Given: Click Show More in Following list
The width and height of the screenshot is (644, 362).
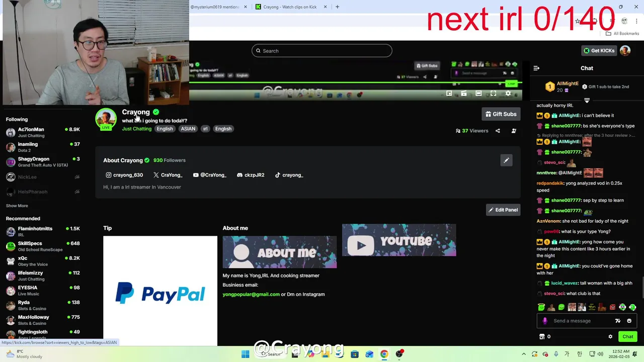Looking at the screenshot, I should (17, 206).
